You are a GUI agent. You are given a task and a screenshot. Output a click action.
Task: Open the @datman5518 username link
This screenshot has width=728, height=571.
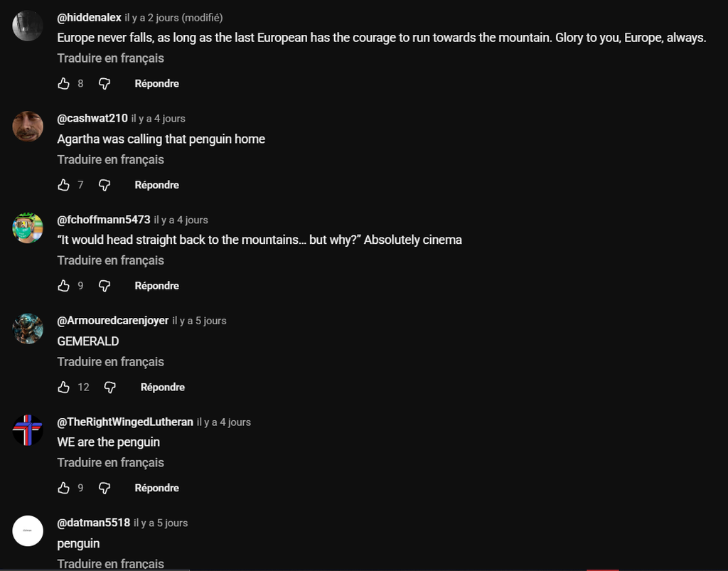93,523
